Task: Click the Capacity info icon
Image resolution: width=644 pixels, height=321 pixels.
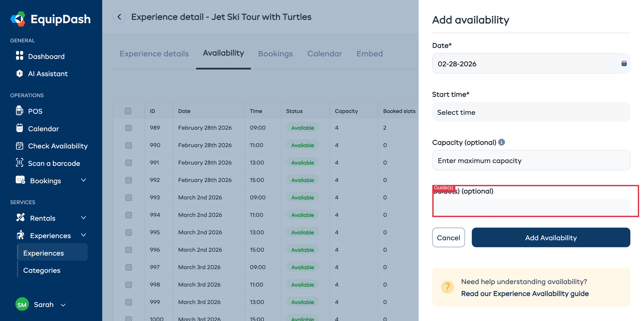Action: coord(502,142)
